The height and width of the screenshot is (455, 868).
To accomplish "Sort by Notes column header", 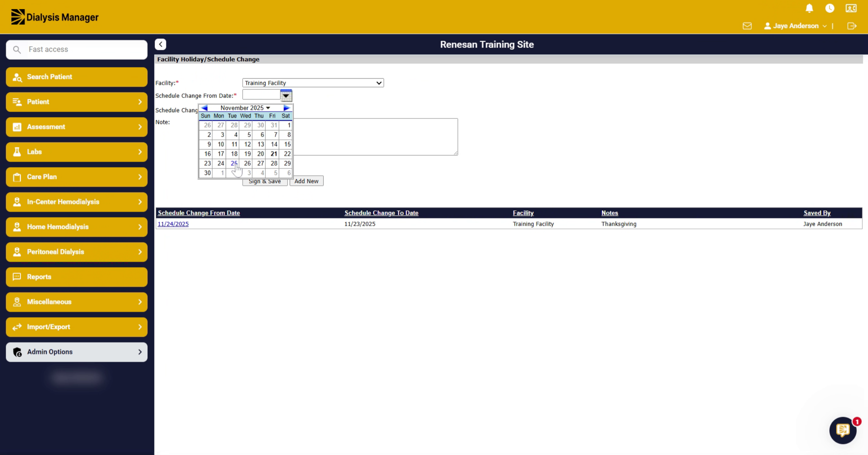I will pos(610,213).
